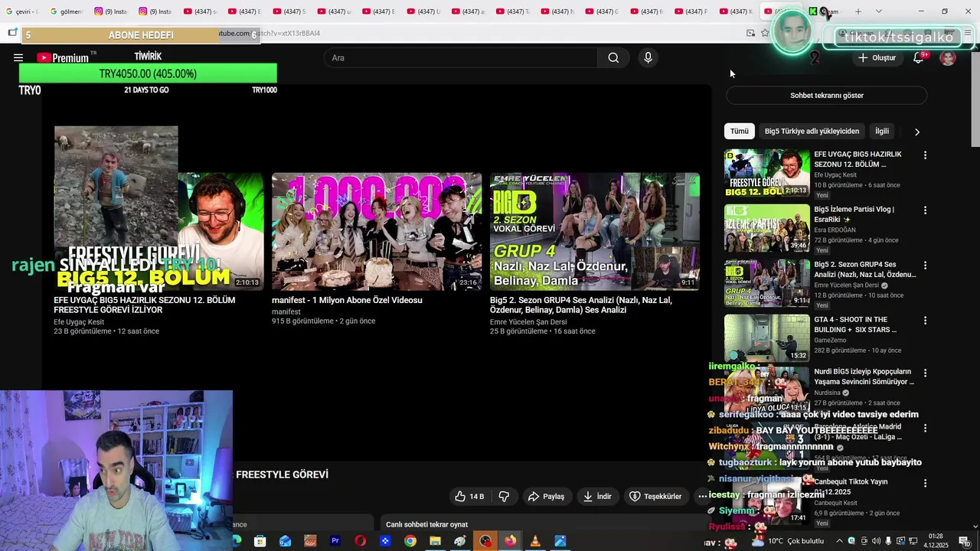Select the Tümü filter chip
The image size is (980, 551).
click(x=739, y=131)
